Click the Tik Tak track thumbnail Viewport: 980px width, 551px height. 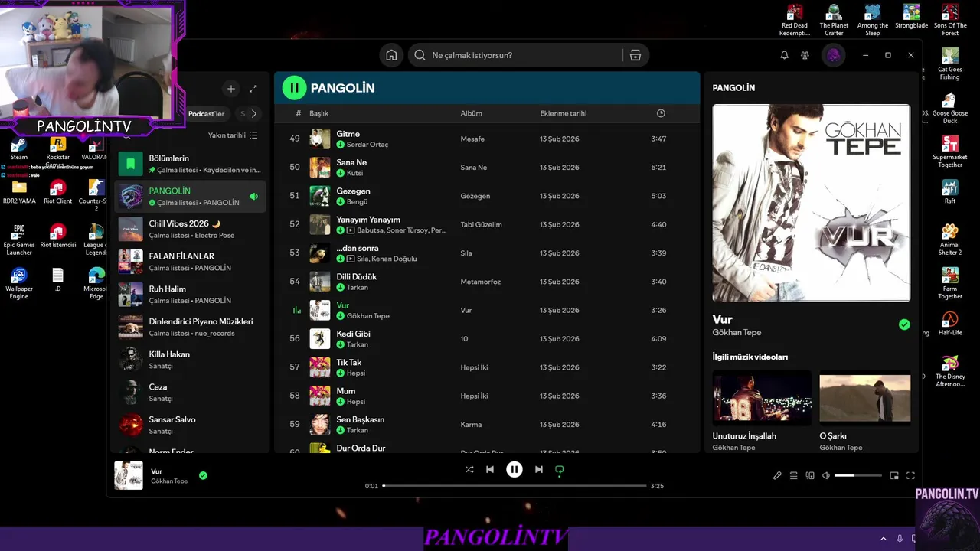320,367
